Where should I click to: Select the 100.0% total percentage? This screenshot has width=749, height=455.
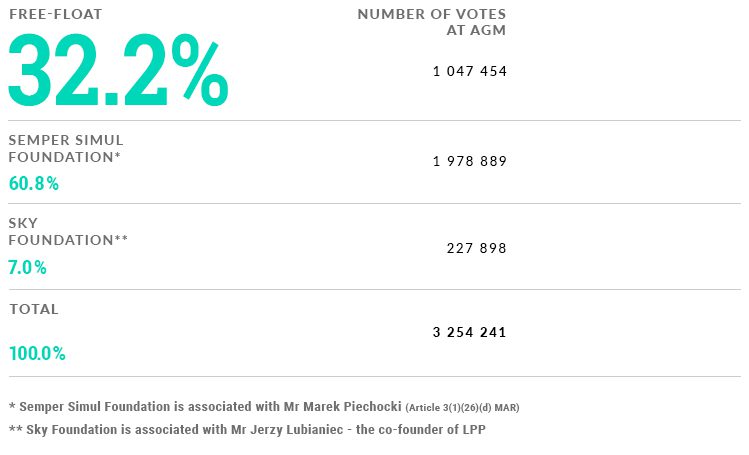click(x=37, y=353)
